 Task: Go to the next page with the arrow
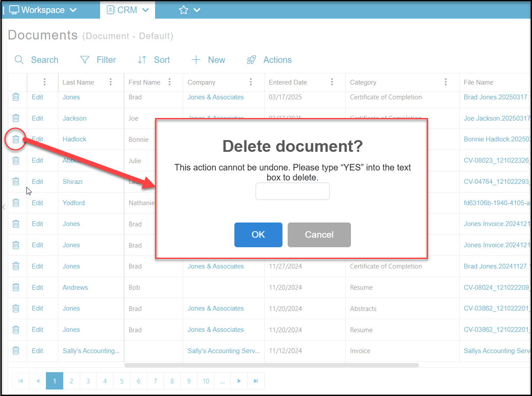click(239, 381)
